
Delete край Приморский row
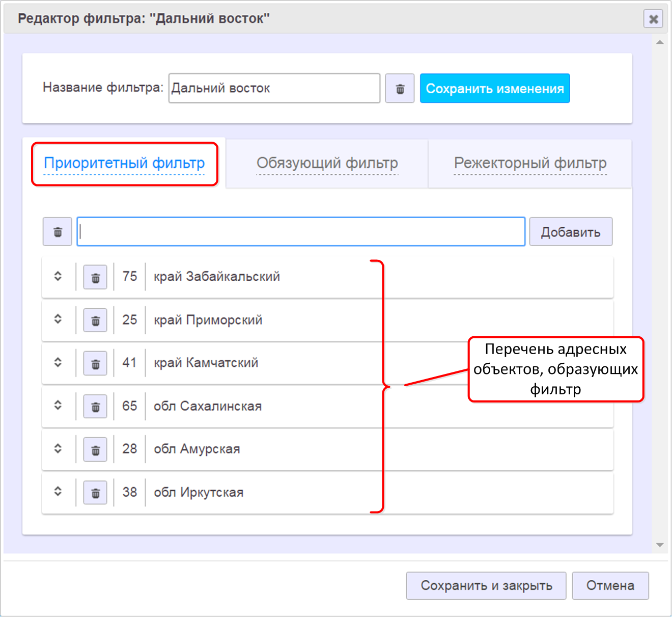[x=95, y=320]
